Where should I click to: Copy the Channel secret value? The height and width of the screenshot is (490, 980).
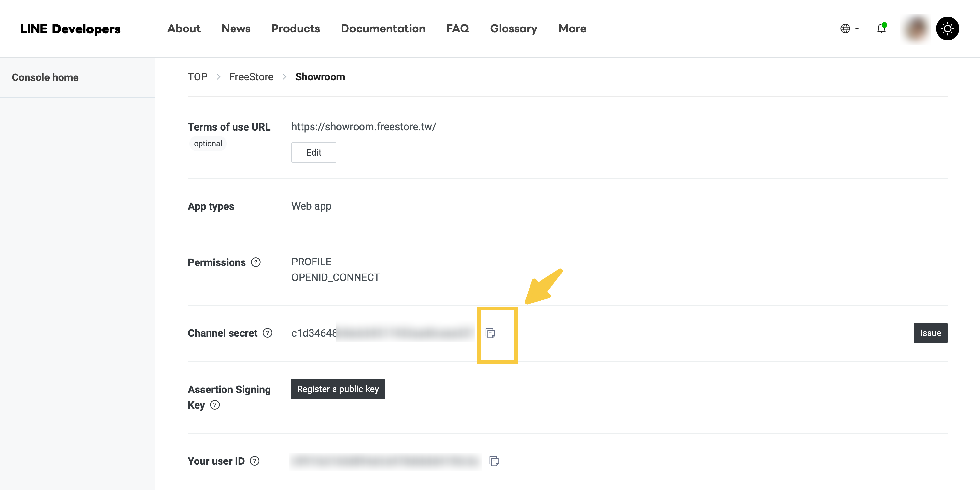click(x=490, y=333)
